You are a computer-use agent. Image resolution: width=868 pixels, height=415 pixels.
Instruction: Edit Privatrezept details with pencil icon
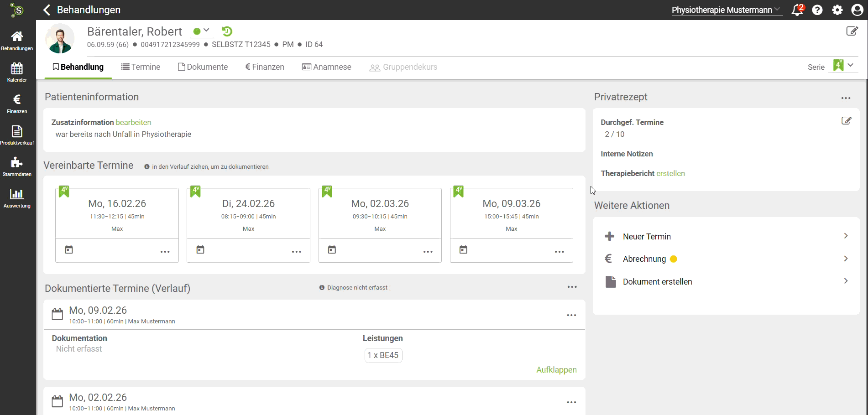[x=846, y=121]
